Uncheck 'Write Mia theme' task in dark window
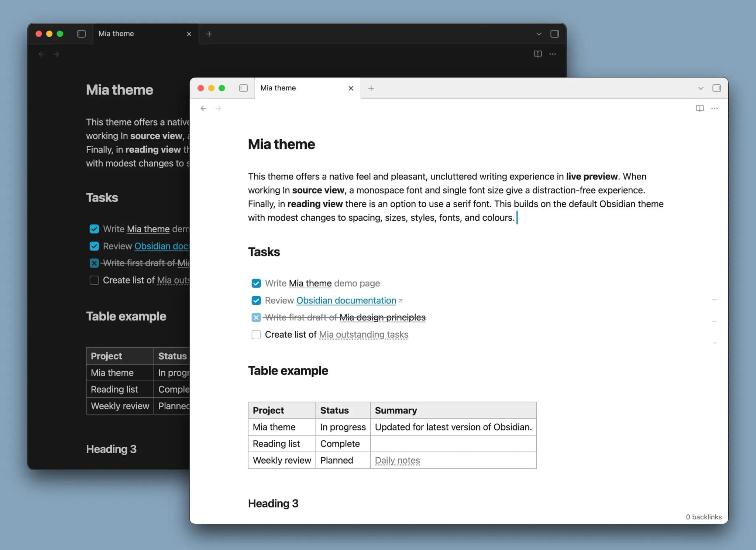 [94, 229]
